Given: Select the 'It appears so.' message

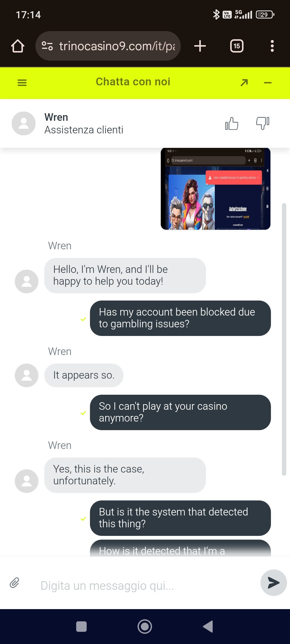Looking at the screenshot, I should 84,375.
